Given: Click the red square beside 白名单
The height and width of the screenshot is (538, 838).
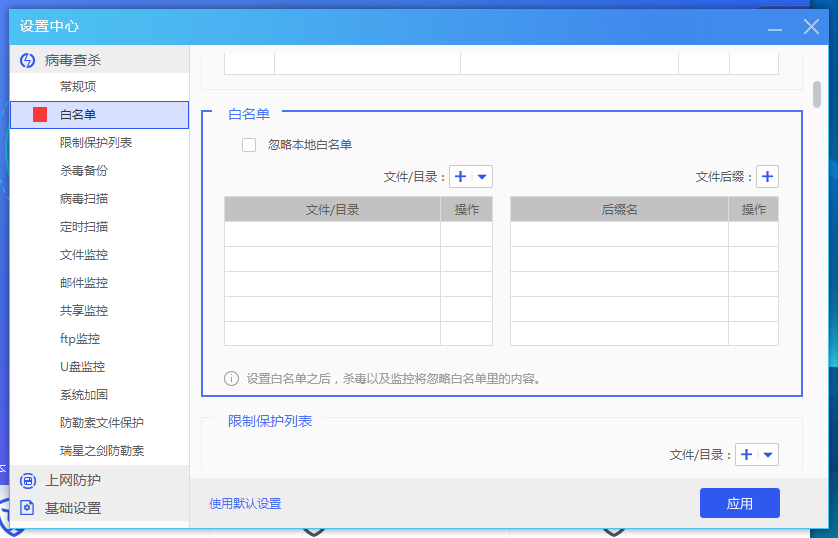Looking at the screenshot, I should [x=40, y=114].
